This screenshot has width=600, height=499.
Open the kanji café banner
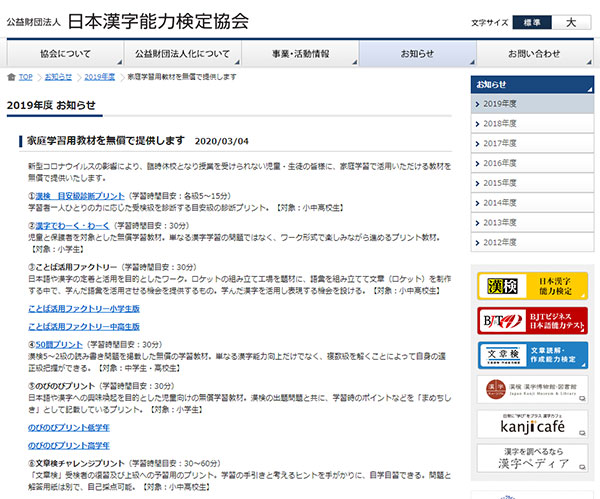coord(532,424)
